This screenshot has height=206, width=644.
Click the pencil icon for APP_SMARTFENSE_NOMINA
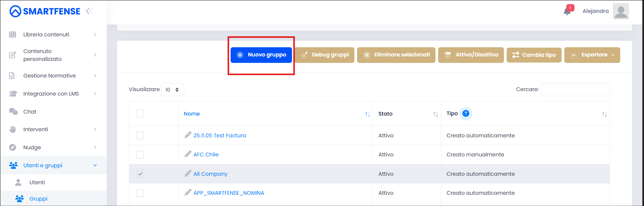point(188,192)
